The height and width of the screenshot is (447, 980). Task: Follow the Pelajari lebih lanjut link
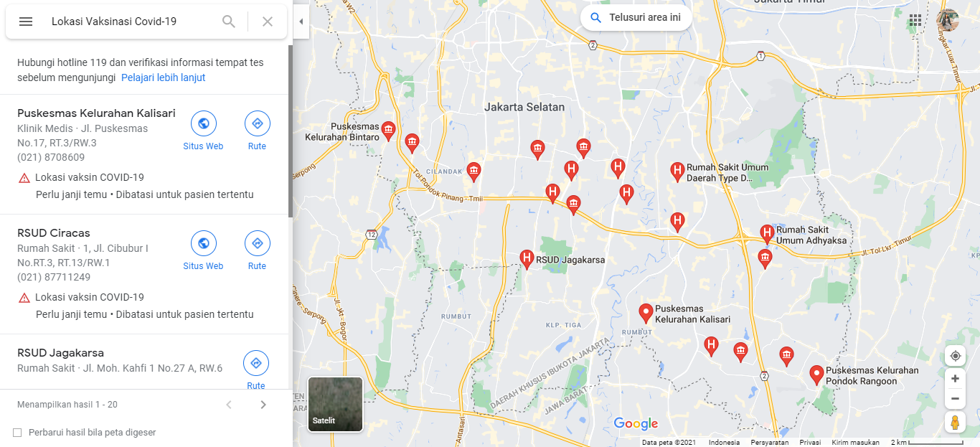tap(163, 77)
